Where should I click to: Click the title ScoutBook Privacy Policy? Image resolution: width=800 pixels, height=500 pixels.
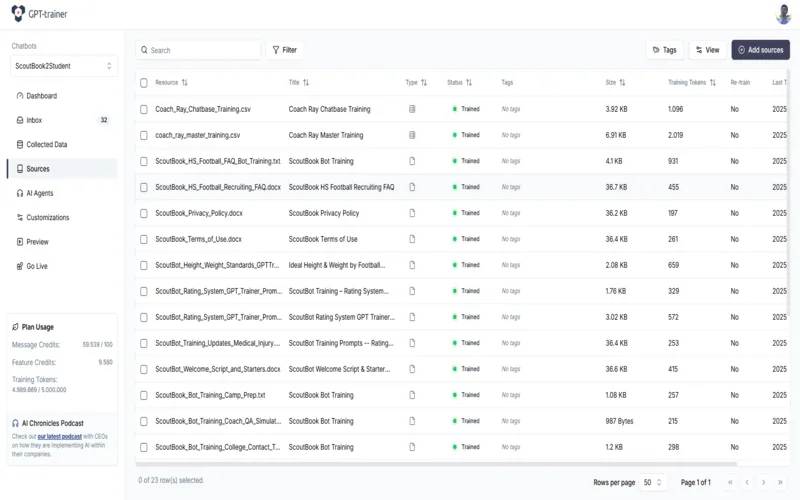click(324, 213)
